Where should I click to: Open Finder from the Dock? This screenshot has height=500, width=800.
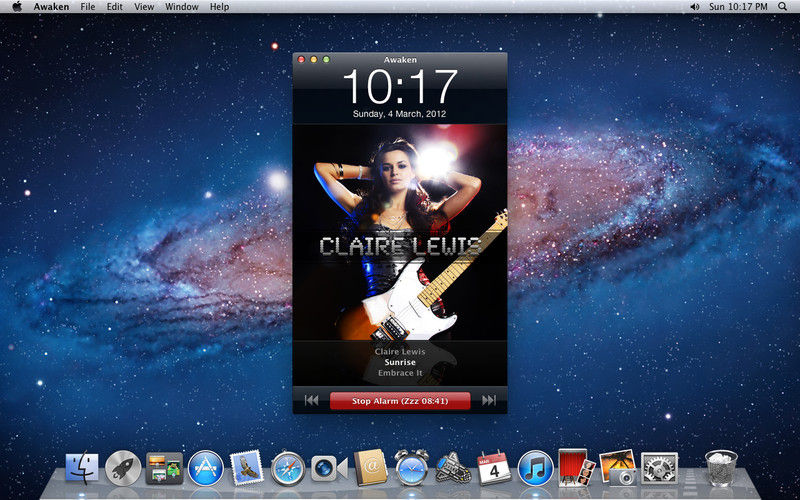coord(82,467)
